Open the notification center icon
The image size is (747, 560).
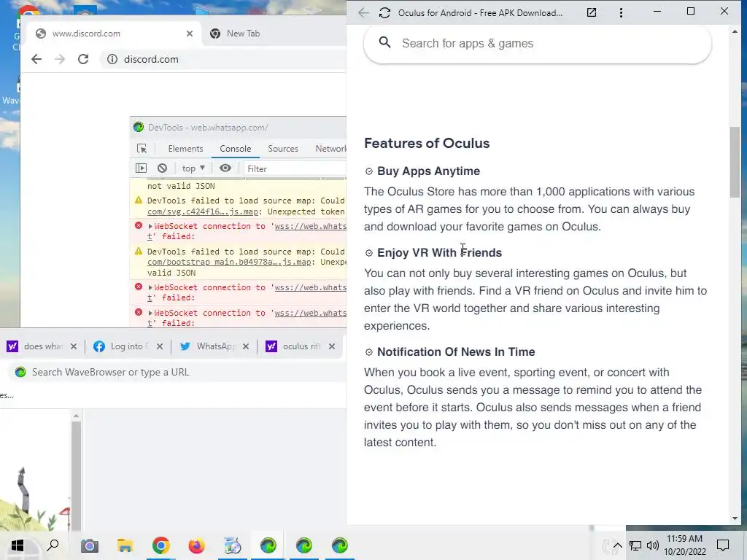click(723, 545)
